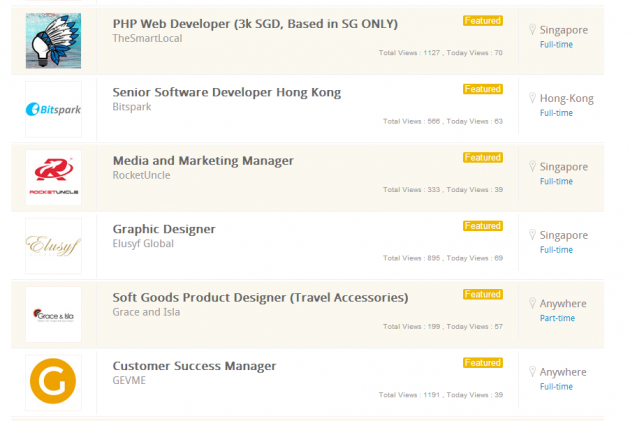This screenshot has width=630, height=421.
Task: Open Customer Success Manager job title
Action: [194, 366]
